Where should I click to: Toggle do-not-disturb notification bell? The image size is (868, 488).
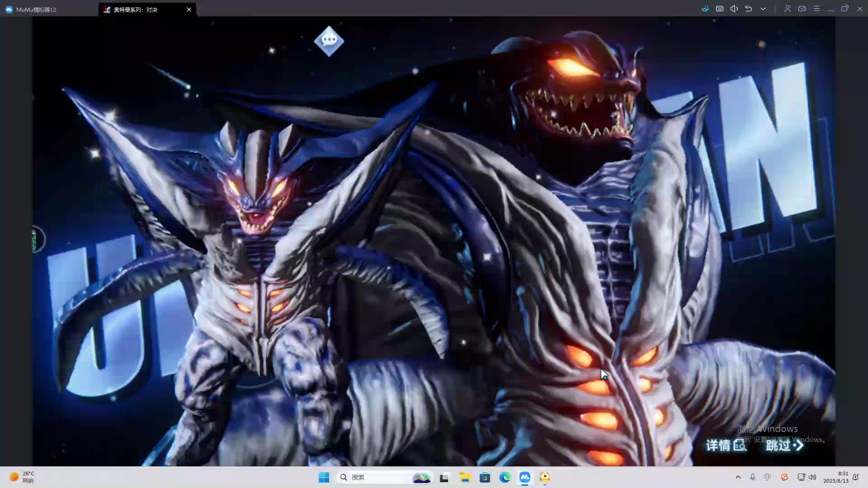[x=855, y=477]
